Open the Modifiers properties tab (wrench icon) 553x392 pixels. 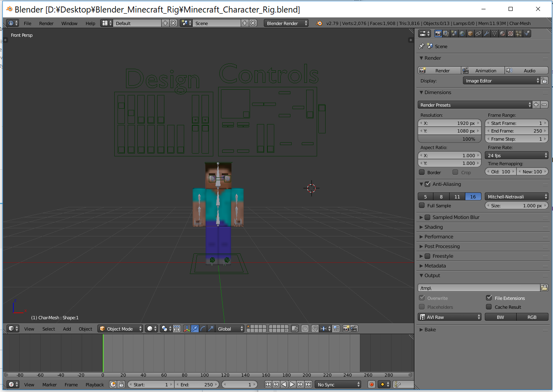tap(486, 34)
